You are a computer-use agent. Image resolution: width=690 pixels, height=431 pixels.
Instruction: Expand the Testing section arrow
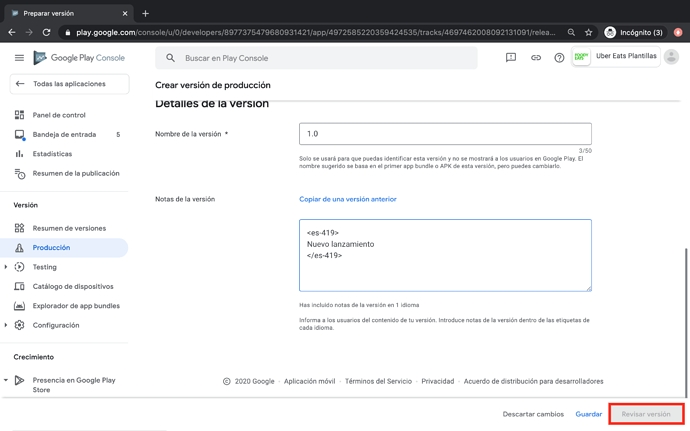coord(6,267)
